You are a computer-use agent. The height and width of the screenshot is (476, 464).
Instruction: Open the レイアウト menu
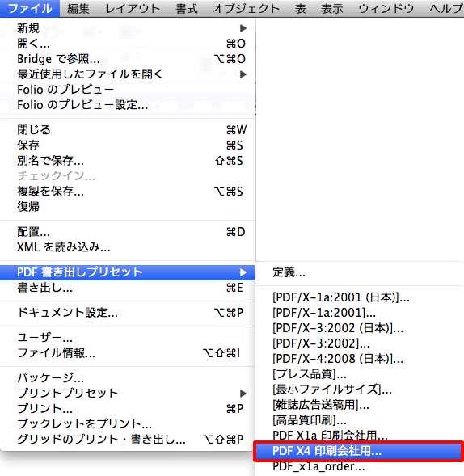133,9
